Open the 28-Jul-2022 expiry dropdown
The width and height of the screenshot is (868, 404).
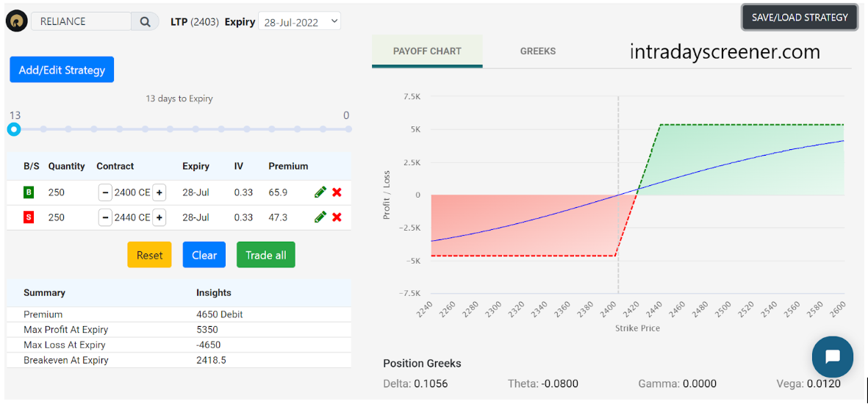[x=299, y=22]
